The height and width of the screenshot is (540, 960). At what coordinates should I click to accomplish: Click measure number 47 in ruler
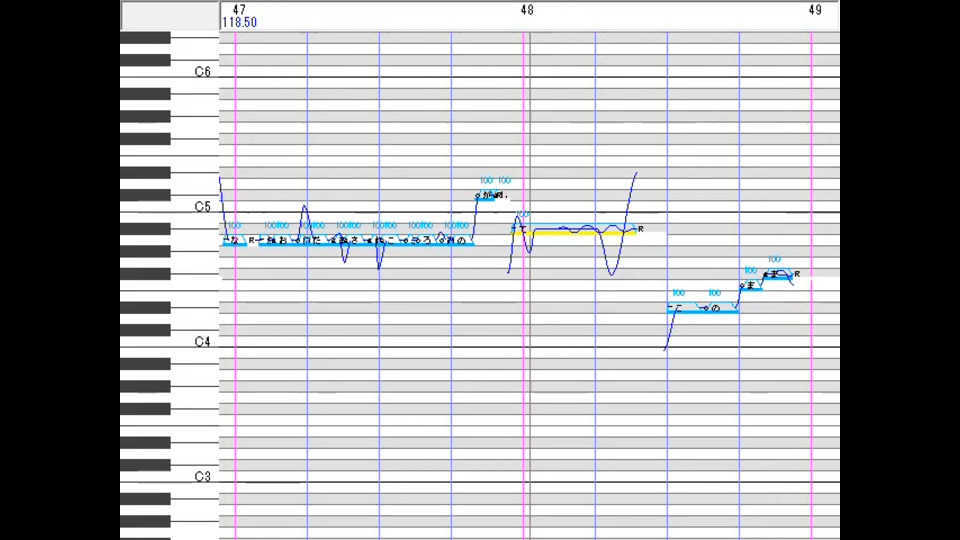[x=239, y=10]
